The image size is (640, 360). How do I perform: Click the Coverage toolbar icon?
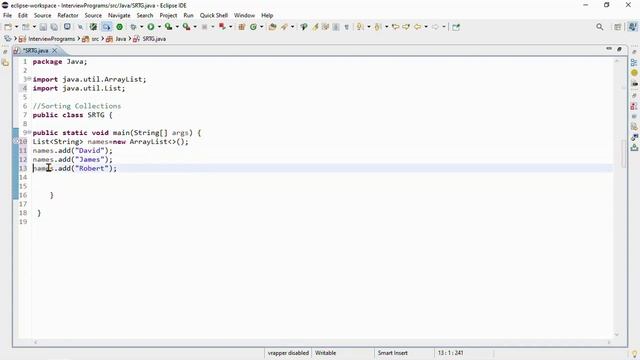[x=93, y=27]
